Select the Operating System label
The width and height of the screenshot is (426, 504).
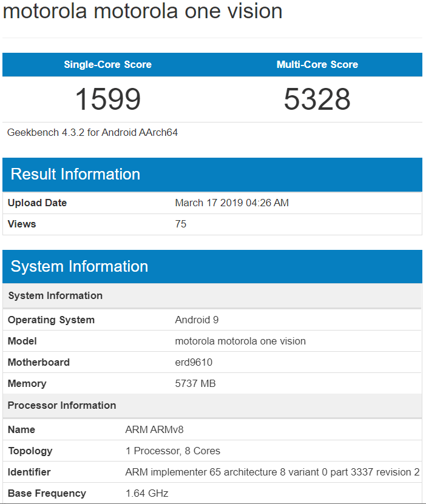[x=51, y=320]
